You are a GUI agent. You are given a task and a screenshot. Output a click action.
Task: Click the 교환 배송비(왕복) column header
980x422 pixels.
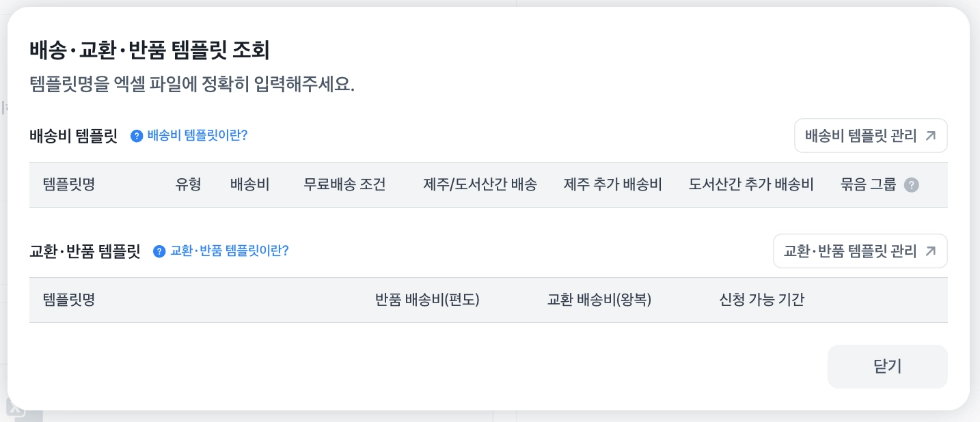tap(599, 300)
